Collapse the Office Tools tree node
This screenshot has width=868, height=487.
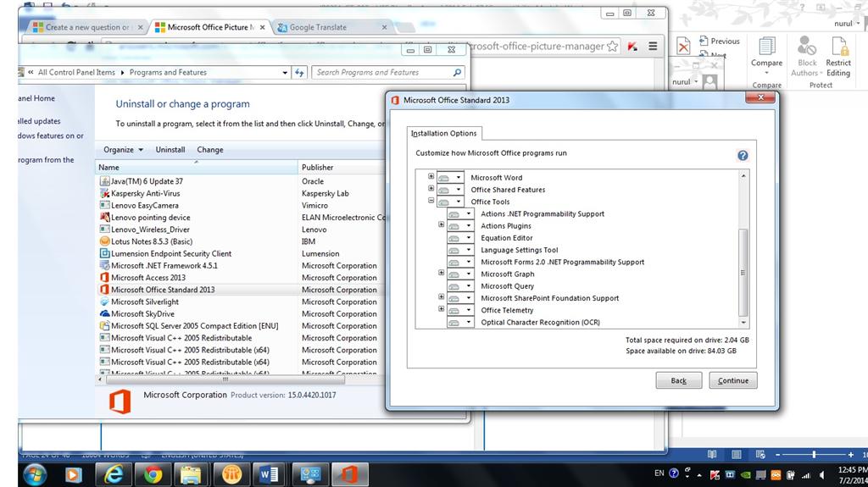(431, 201)
